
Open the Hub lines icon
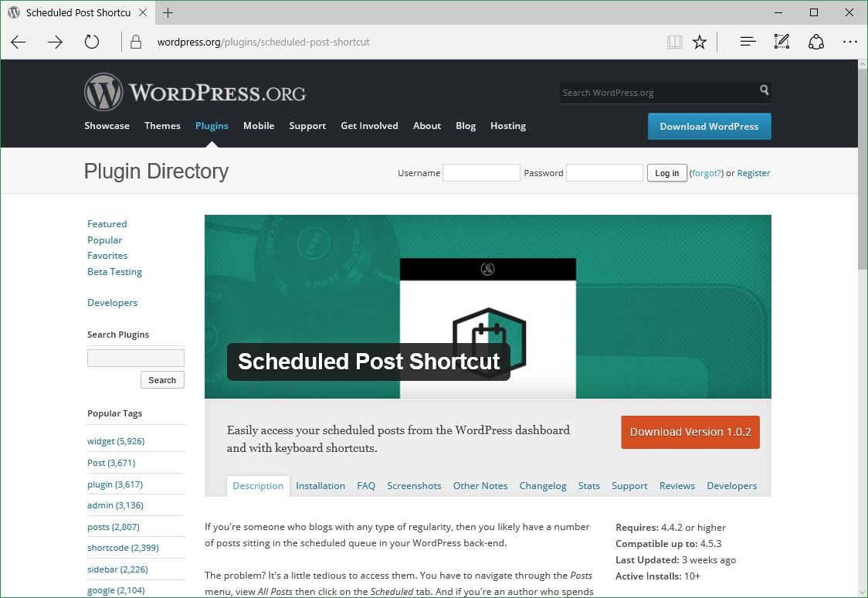tap(748, 42)
